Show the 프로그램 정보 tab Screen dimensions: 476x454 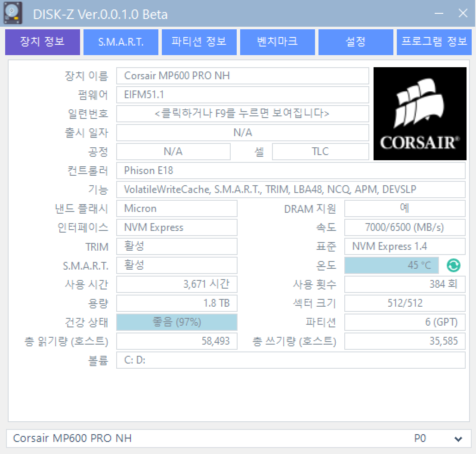pyautogui.click(x=434, y=42)
